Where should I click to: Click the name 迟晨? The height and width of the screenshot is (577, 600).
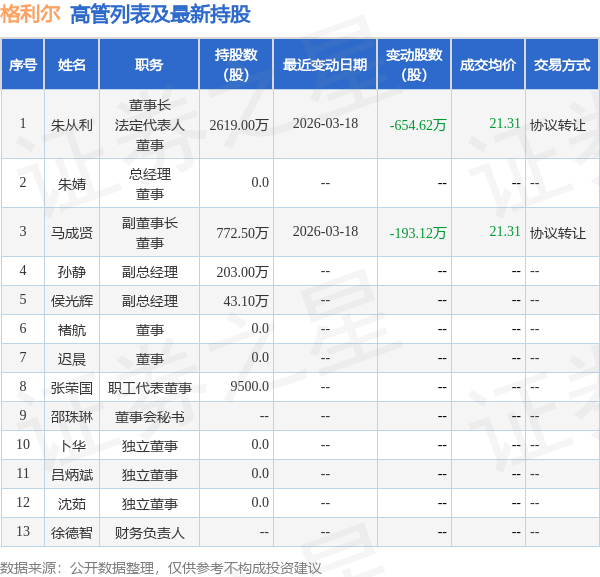tap(72, 359)
